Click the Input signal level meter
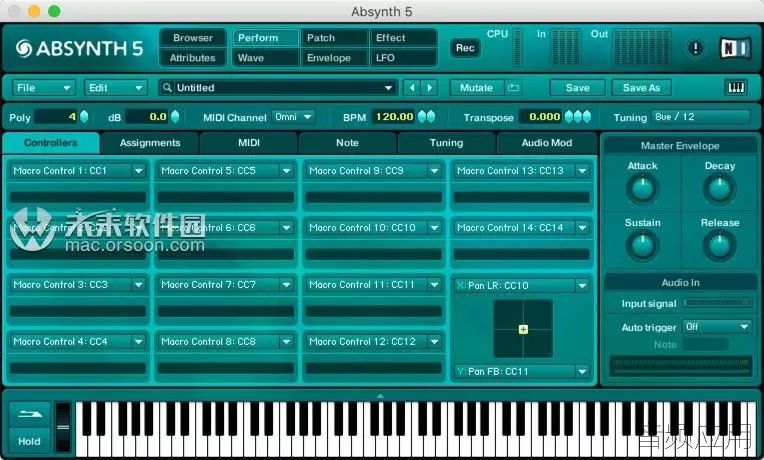The image size is (764, 460). [x=718, y=303]
